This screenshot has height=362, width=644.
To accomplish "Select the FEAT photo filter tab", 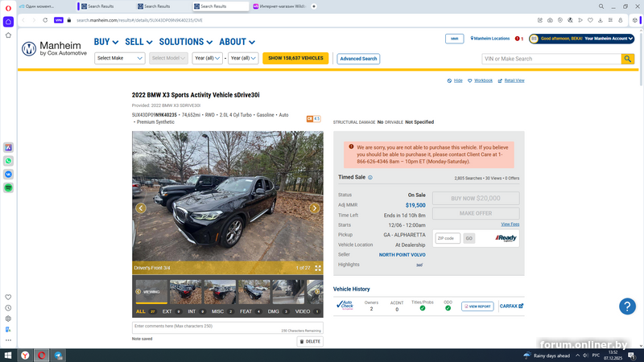I will pos(250,311).
